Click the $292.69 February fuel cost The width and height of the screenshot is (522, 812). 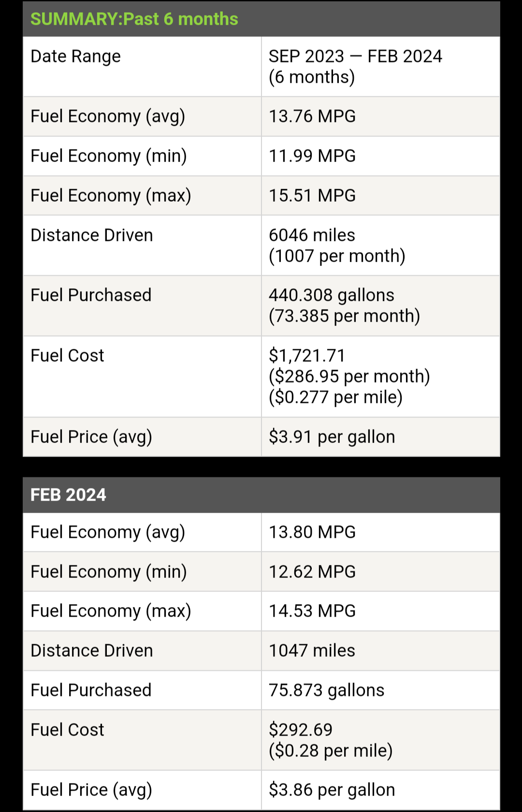[301, 729]
